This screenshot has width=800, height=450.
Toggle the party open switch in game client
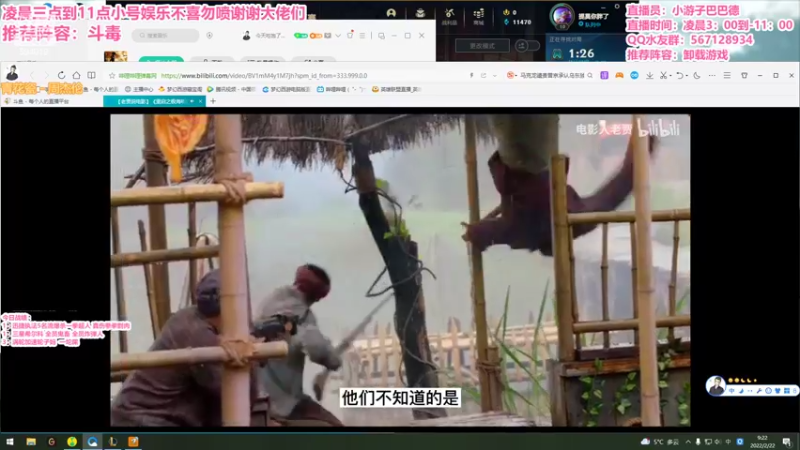point(527,46)
